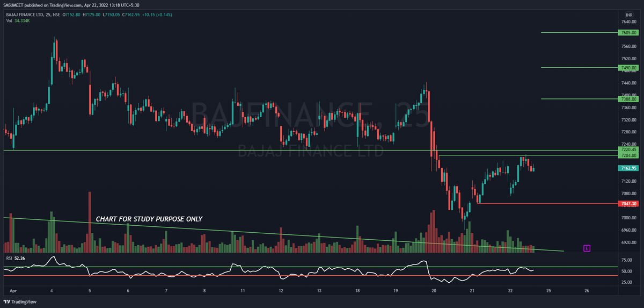644x308 pixels.
Task: Click the 'Apr' label on the time axis
Action: [13, 290]
